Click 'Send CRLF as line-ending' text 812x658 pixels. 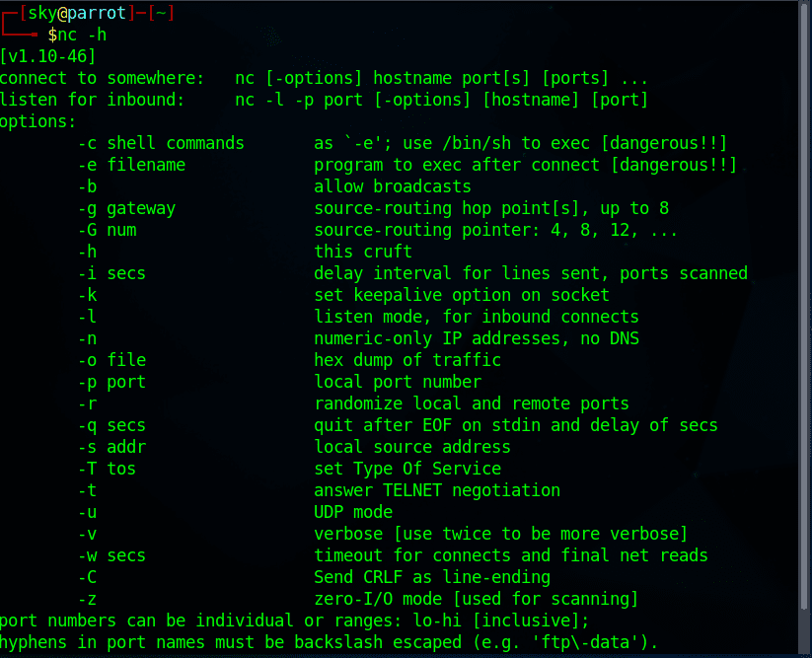click(x=431, y=577)
